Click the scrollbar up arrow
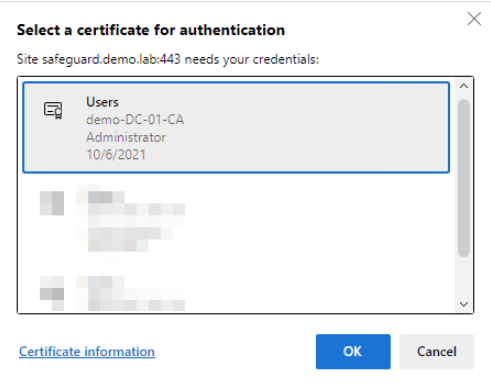Image resolution: width=491 pixels, height=386 pixels. (464, 86)
